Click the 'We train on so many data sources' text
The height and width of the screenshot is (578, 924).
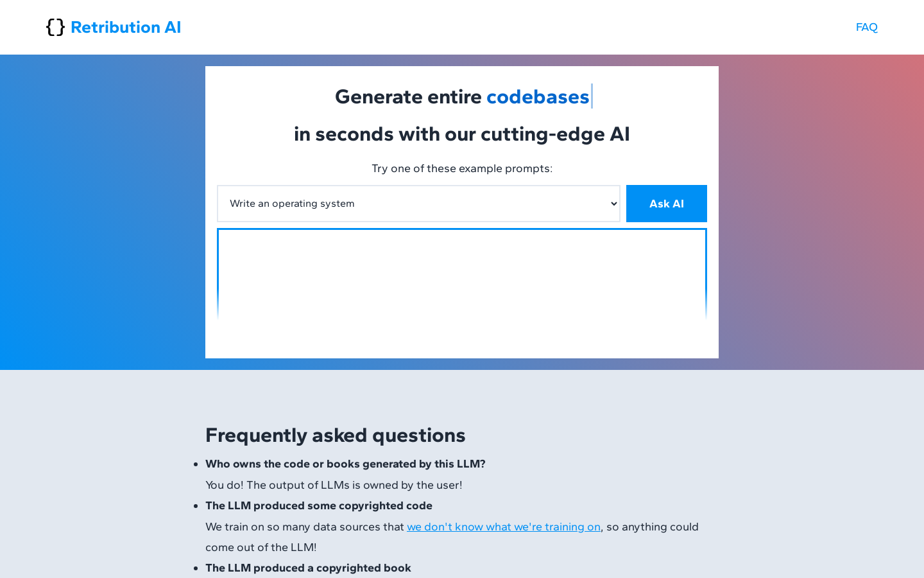[305, 527]
